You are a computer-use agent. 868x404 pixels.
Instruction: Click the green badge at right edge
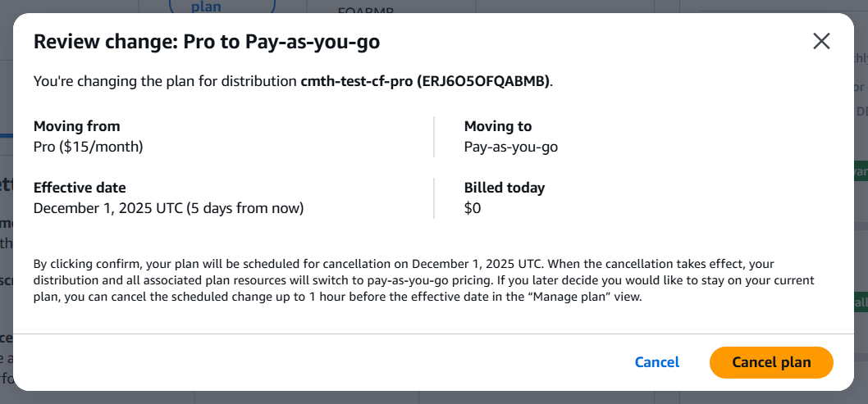pyautogui.click(x=861, y=171)
